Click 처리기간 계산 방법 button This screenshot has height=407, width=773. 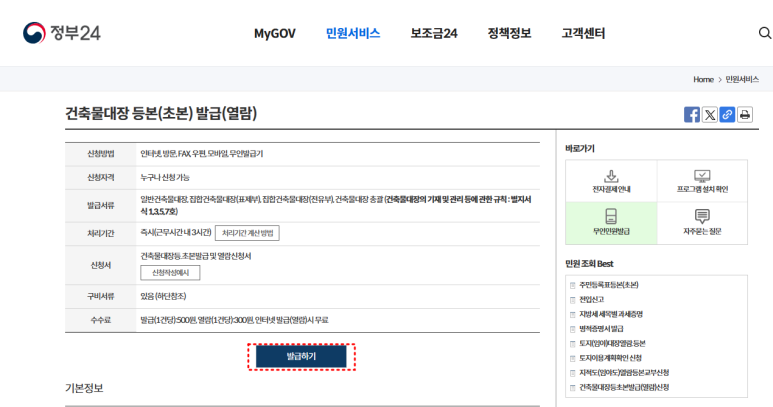tap(247, 233)
